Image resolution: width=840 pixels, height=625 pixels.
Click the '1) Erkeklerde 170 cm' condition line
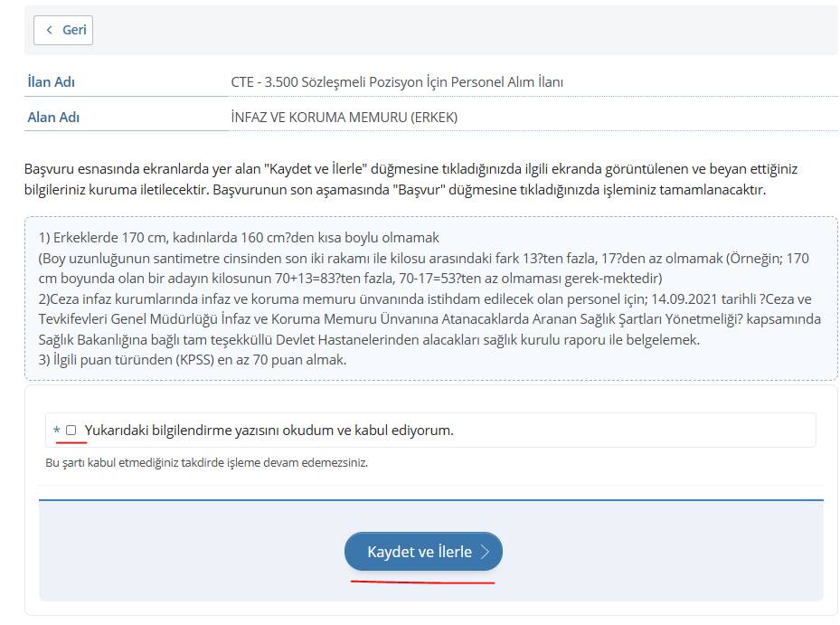coord(239,238)
